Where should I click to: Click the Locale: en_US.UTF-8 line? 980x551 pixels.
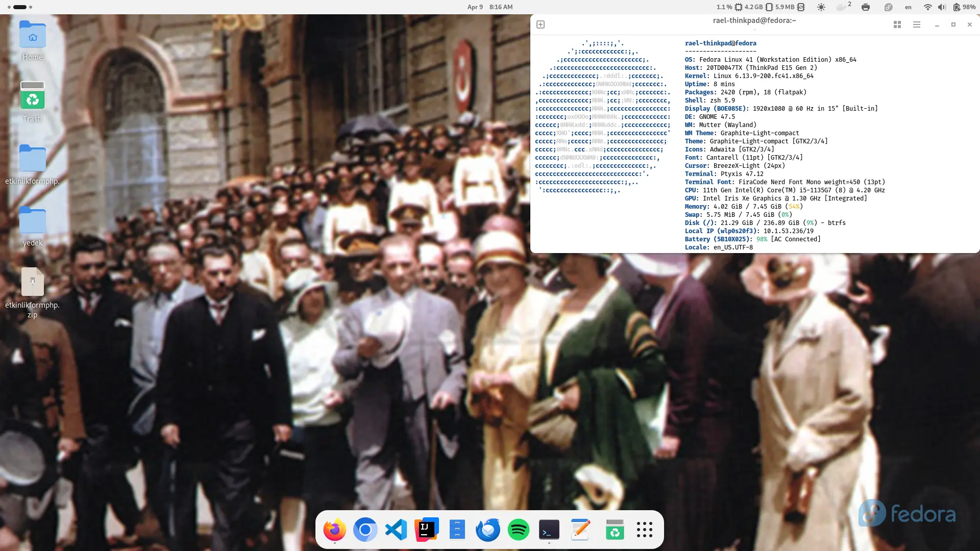[x=719, y=247]
